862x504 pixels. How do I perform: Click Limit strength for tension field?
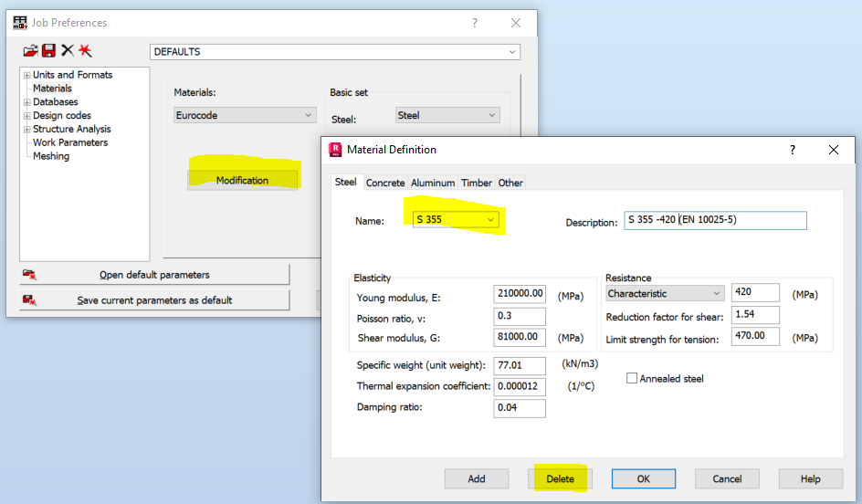[x=755, y=336]
